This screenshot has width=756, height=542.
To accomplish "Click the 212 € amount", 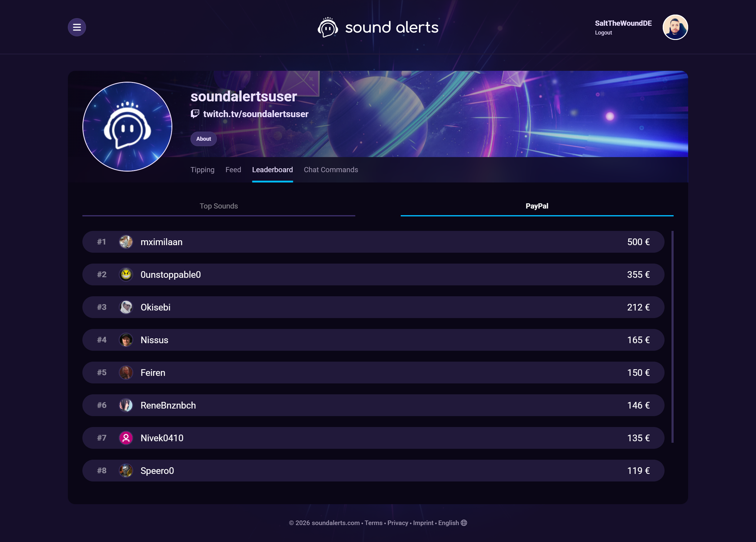I will [638, 307].
